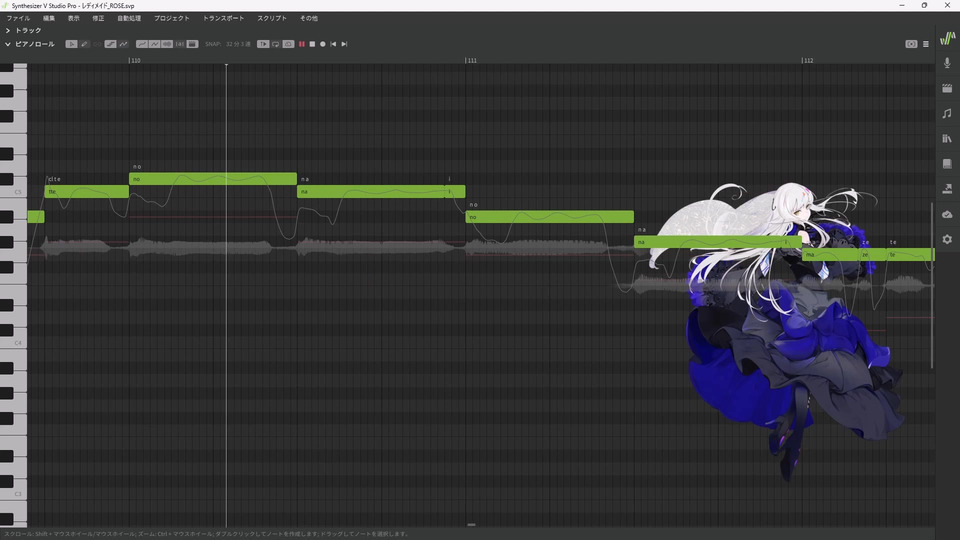Click measure 111 marker on the ruler
This screenshot has height=540, width=960.
coord(471,61)
